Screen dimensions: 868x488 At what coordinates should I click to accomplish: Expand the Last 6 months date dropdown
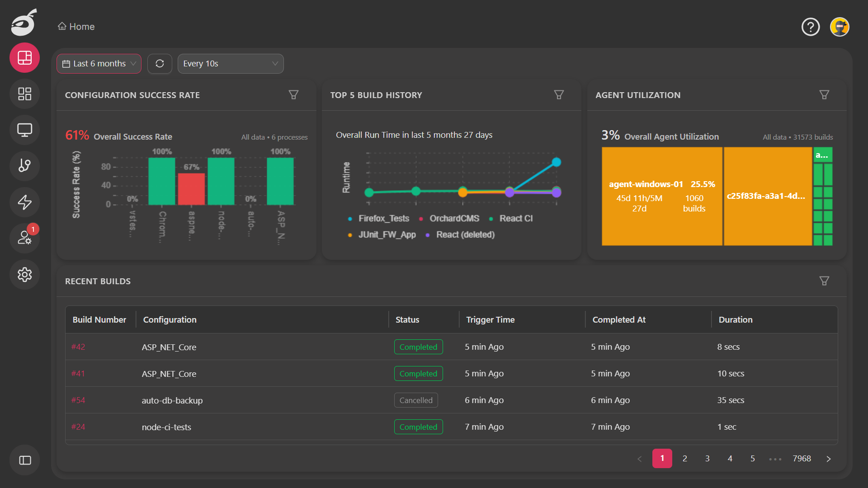[x=99, y=64]
